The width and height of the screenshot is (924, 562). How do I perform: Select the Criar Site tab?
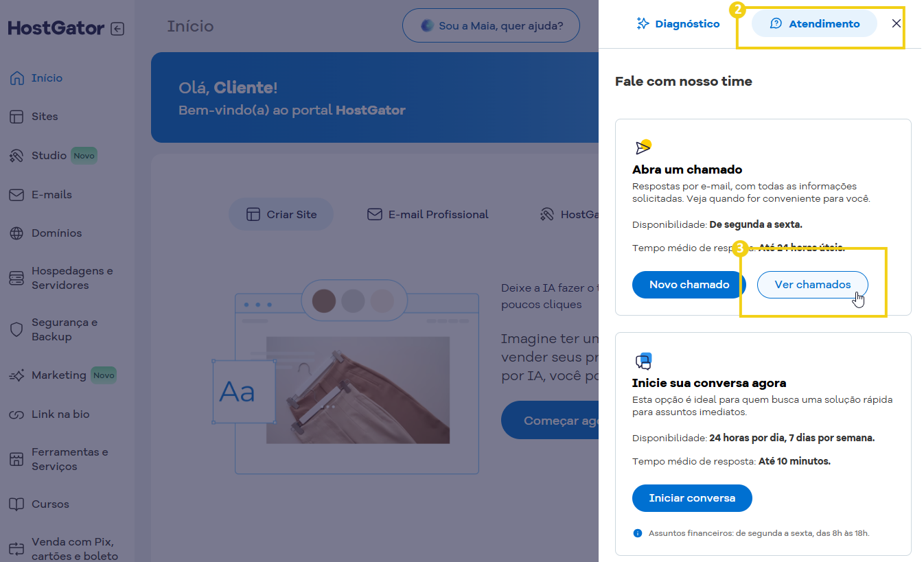281,215
